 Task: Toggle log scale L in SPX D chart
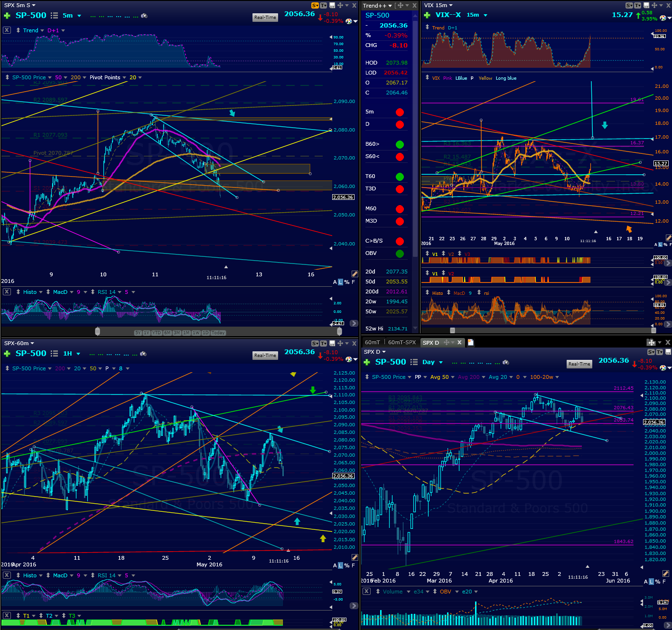[x=651, y=582]
